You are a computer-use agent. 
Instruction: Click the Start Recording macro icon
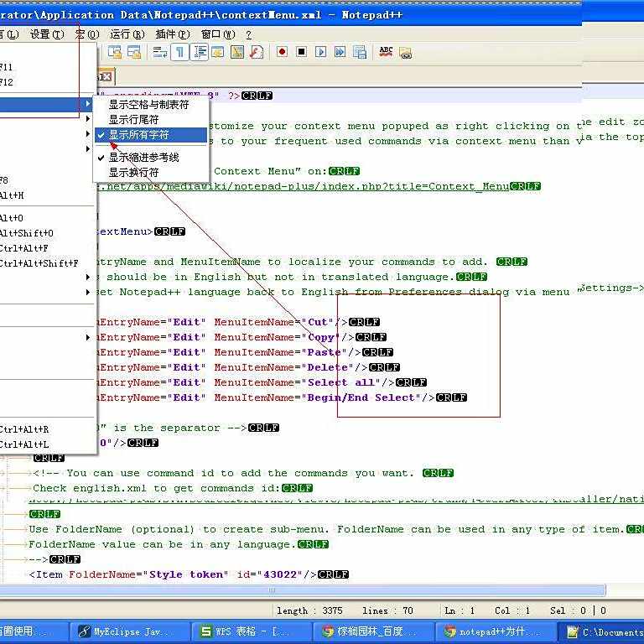click(282, 52)
